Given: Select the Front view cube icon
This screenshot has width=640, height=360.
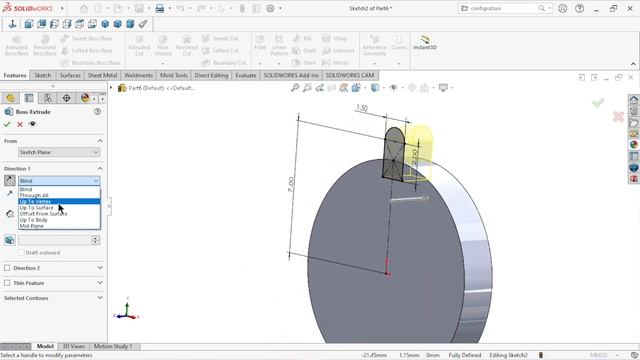Looking at the screenshot, I should coord(29,24).
